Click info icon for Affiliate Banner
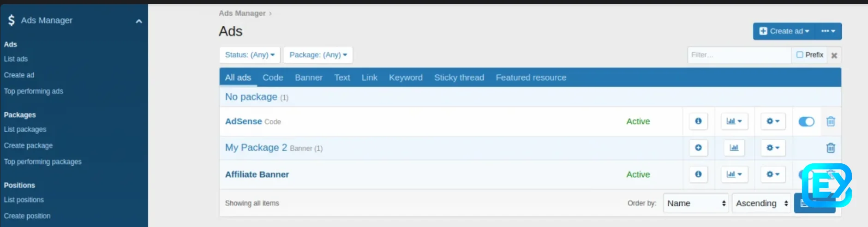Screen dimensions: 868x227 click(698, 174)
